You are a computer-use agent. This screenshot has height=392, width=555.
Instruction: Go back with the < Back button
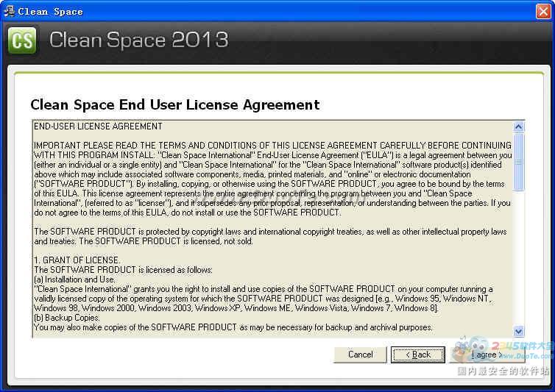(417, 354)
